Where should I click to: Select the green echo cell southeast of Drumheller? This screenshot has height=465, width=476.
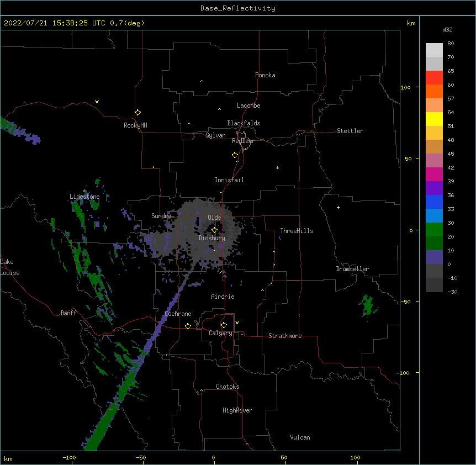pyautogui.click(x=368, y=305)
